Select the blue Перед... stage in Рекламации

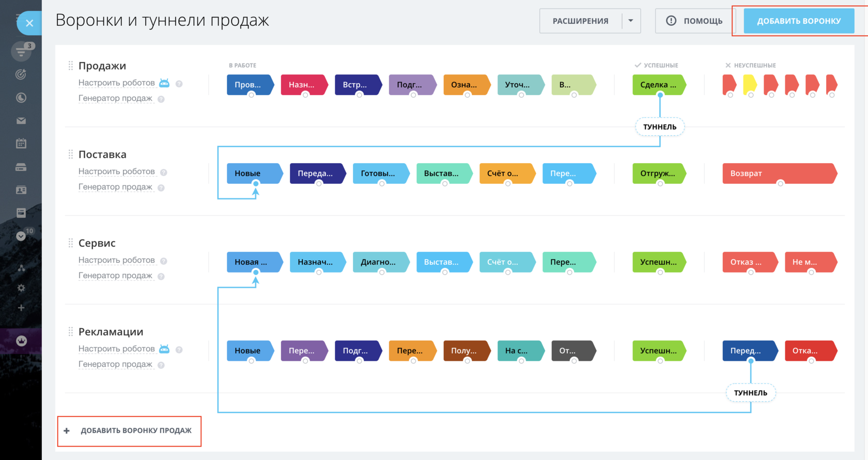pyautogui.click(x=750, y=351)
